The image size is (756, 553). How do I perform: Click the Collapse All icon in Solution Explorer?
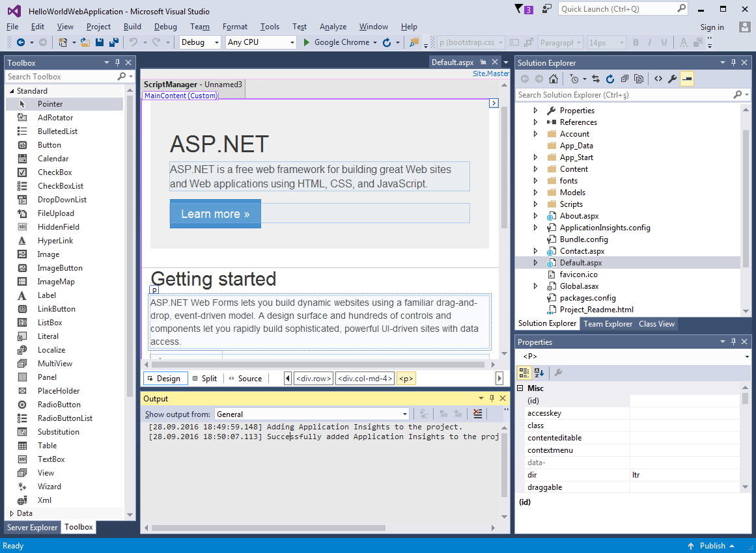tap(624, 79)
